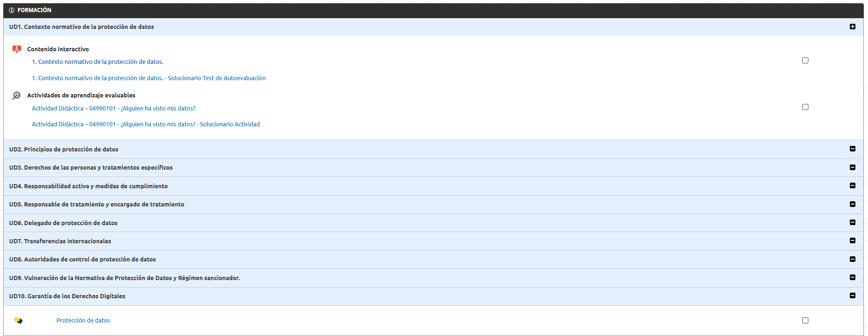
Task: Select UD7 Transferencias internacionales header
Action: point(60,241)
